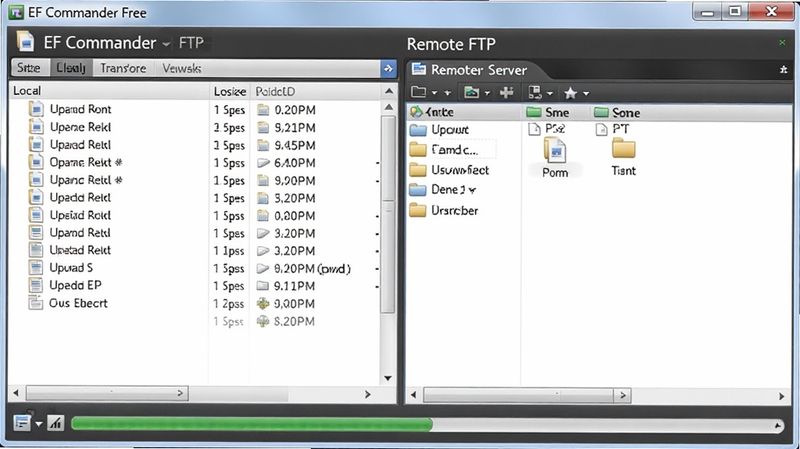Open the favorites star dropdown arrow
Image resolution: width=800 pixels, height=449 pixels.
586,93
